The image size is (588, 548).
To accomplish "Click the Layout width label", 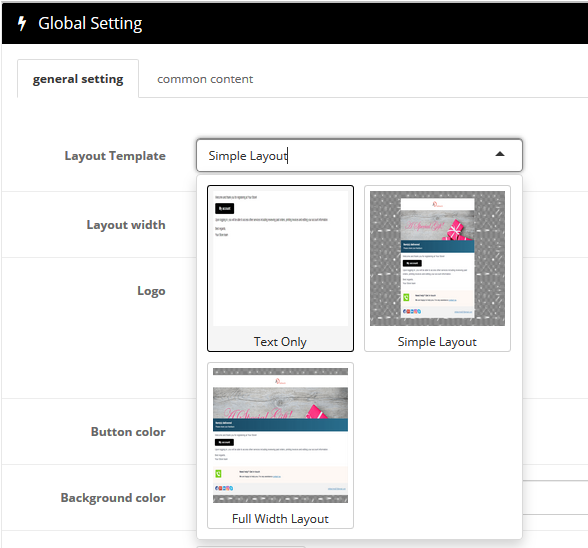I will coord(126,225).
